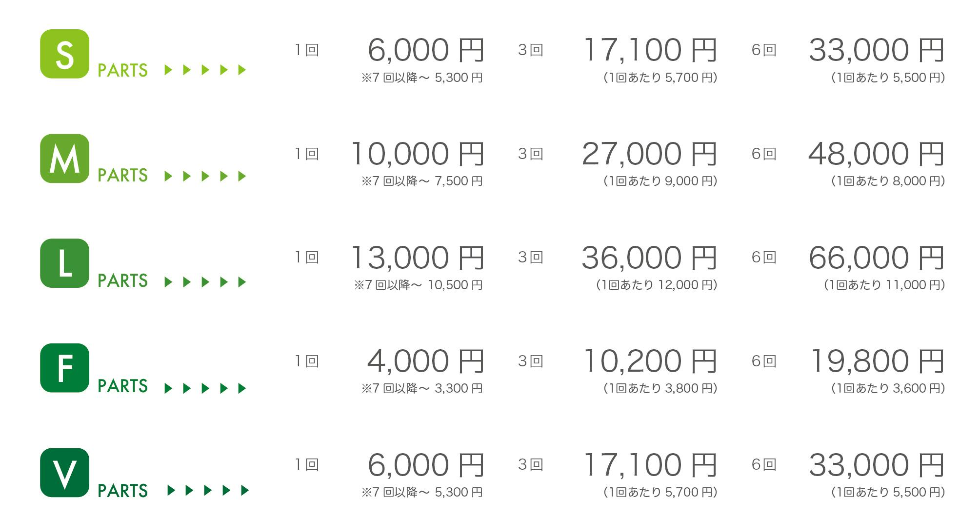980x519 pixels.
Task: Click the F parts 10,200 yen three-session price
Action: pyautogui.click(x=650, y=361)
